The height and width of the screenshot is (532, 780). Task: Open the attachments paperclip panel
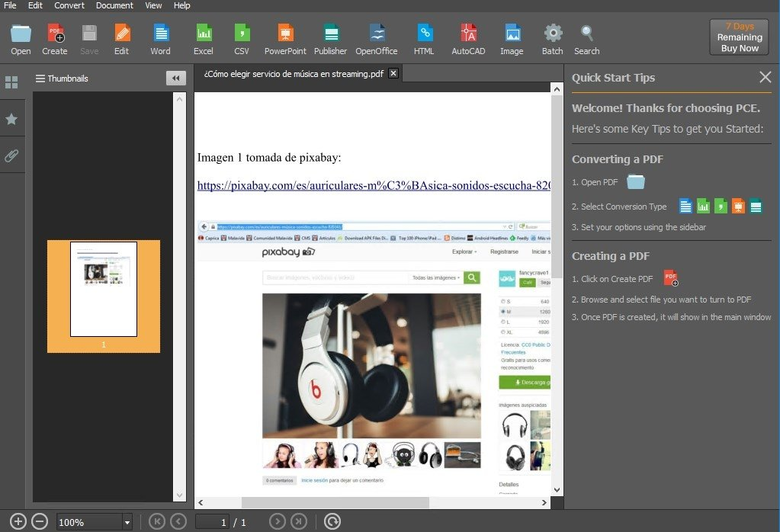tap(11, 155)
